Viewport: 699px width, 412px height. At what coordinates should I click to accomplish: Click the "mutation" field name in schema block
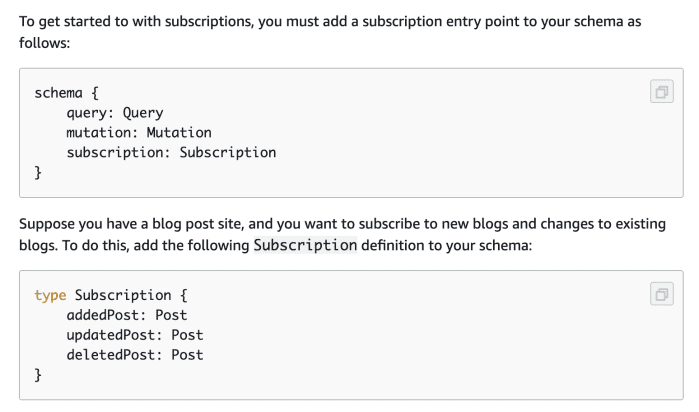98,133
